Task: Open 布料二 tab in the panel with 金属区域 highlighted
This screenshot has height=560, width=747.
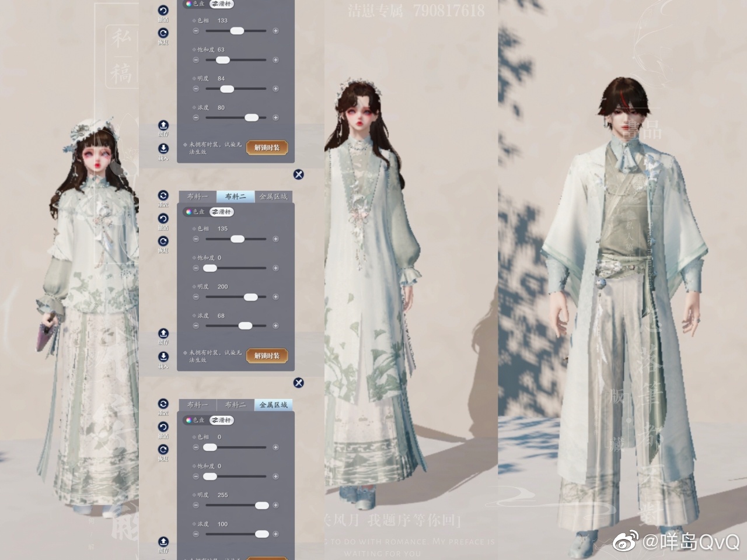Action: pyautogui.click(x=235, y=405)
